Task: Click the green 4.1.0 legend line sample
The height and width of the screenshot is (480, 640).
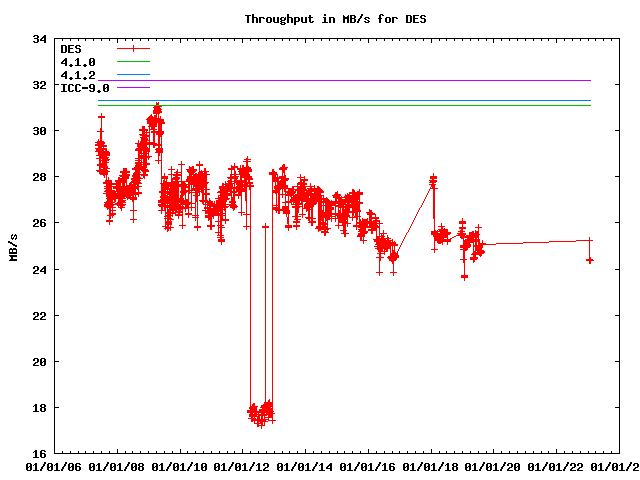Action: click(x=133, y=61)
